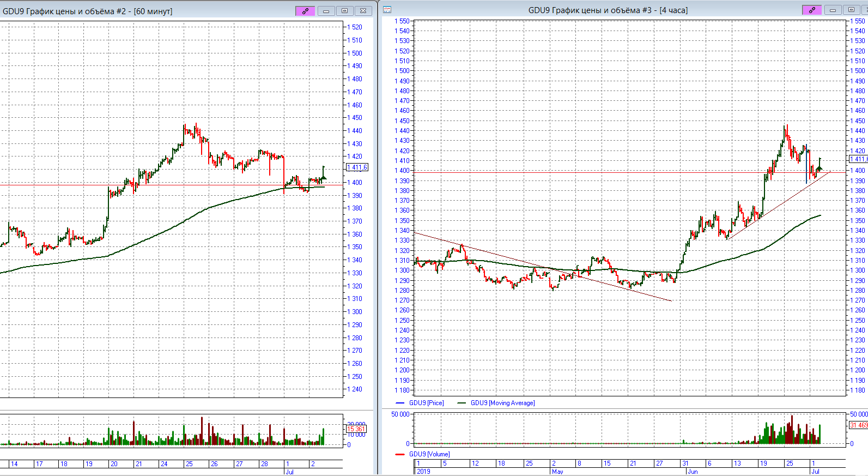868x476 pixels.
Task: Click the 1 411,6 price label on the 60-minute chart
Action: (357, 167)
